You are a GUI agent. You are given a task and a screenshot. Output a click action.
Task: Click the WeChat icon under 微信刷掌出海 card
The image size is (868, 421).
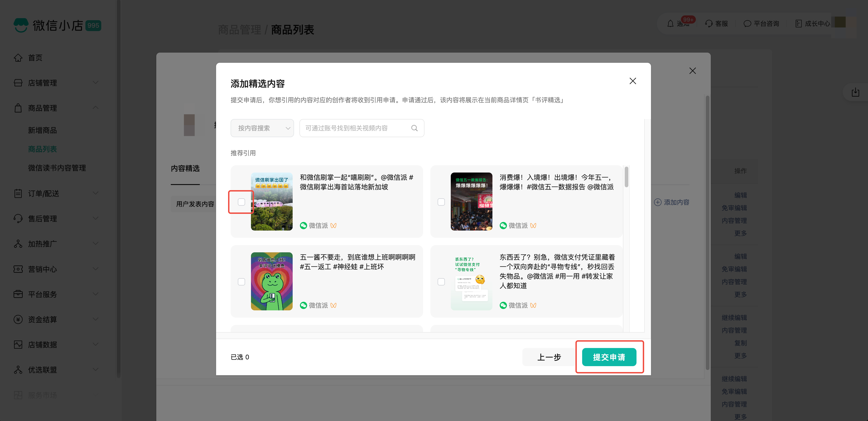[304, 226]
